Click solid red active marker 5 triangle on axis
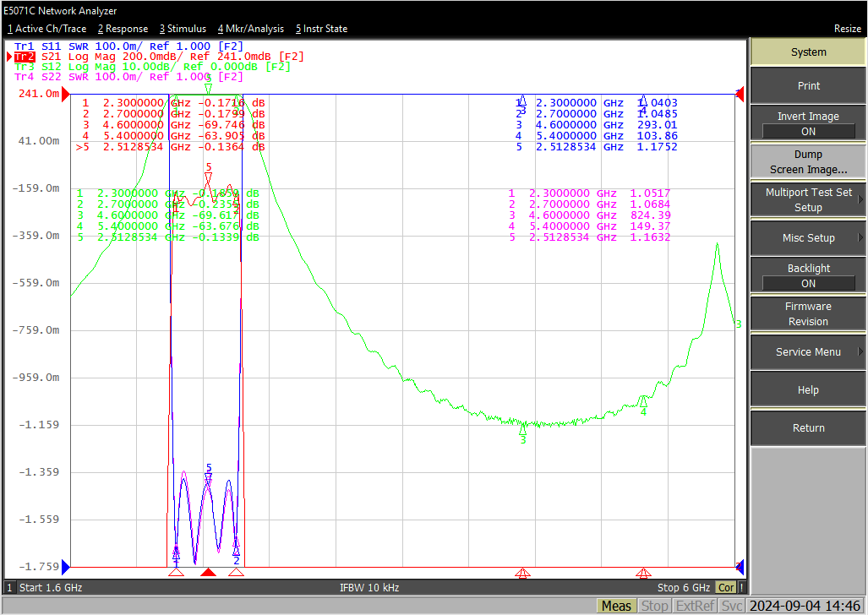Viewport: 868px width, 615px height. (208, 573)
